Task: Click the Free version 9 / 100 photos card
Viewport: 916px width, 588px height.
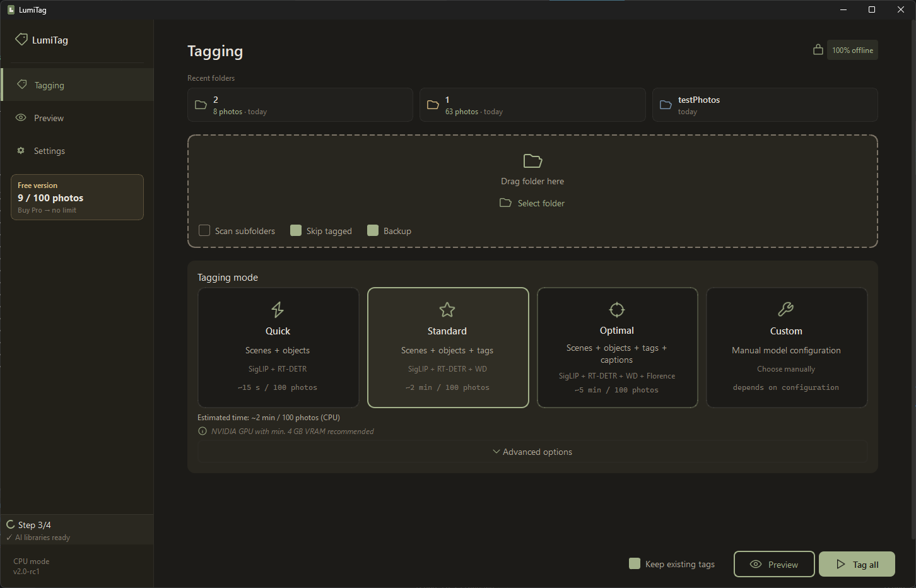Action: click(x=77, y=197)
